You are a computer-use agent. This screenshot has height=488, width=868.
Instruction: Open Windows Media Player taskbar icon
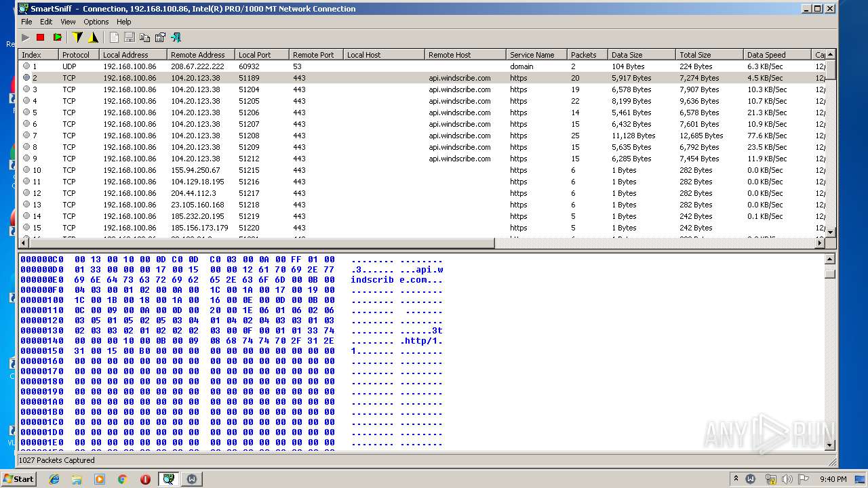pyautogui.click(x=100, y=479)
